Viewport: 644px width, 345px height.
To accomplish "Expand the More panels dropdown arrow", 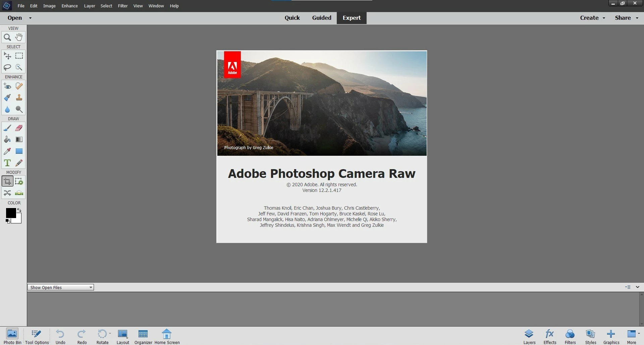I will [639, 334].
